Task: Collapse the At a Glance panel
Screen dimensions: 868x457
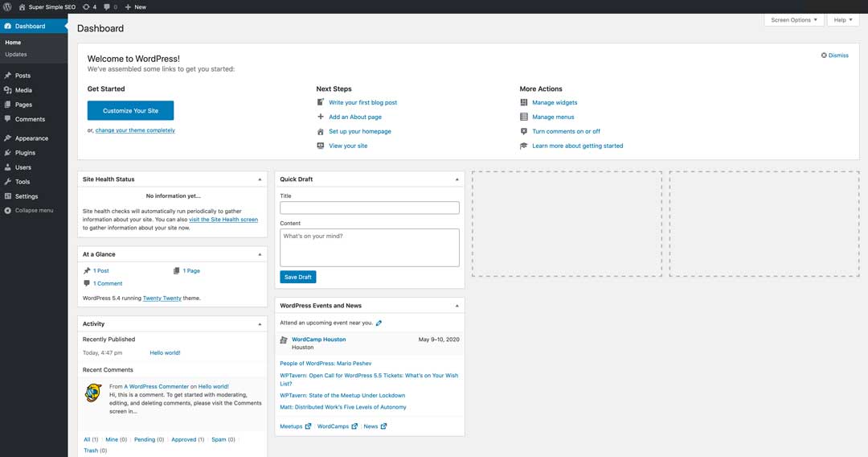Action: point(260,254)
